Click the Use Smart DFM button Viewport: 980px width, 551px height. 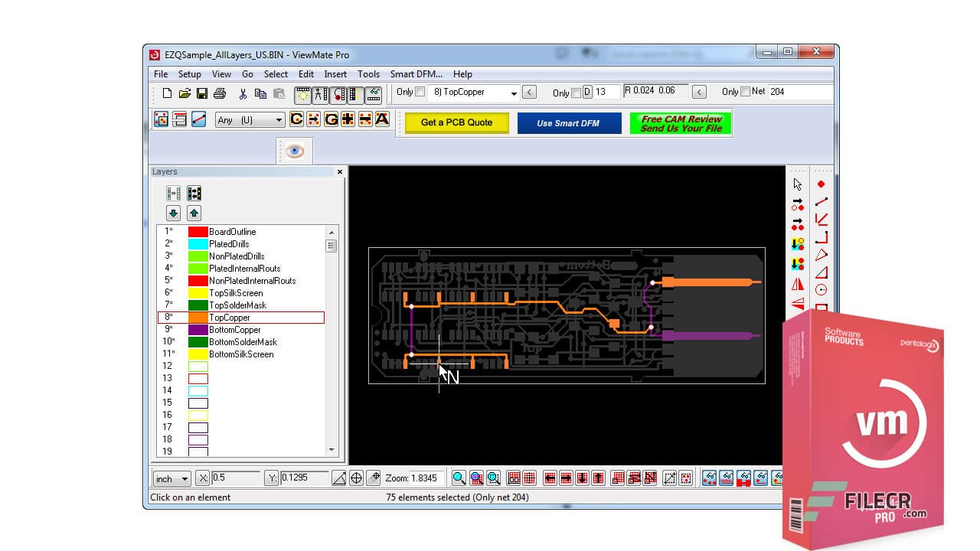[569, 123]
